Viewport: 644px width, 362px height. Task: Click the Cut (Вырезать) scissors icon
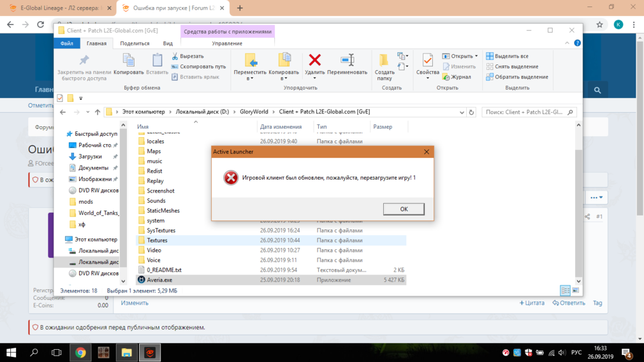pyautogui.click(x=175, y=56)
